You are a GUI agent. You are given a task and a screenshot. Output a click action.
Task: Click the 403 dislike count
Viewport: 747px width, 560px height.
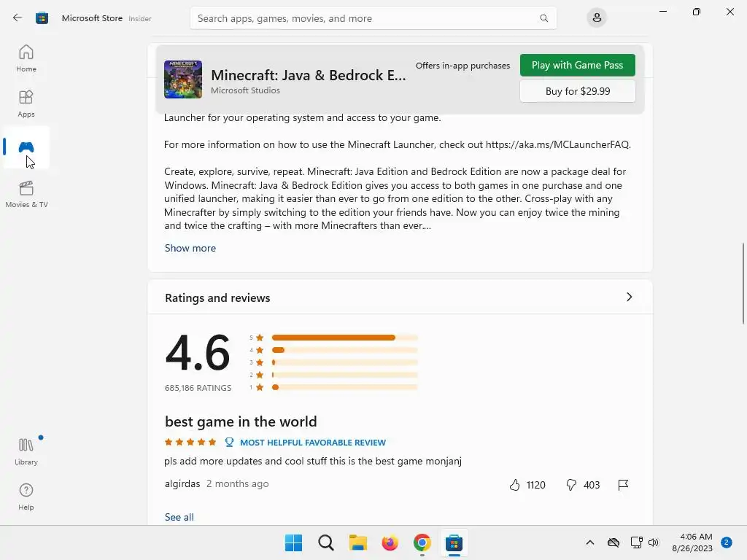click(591, 485)
